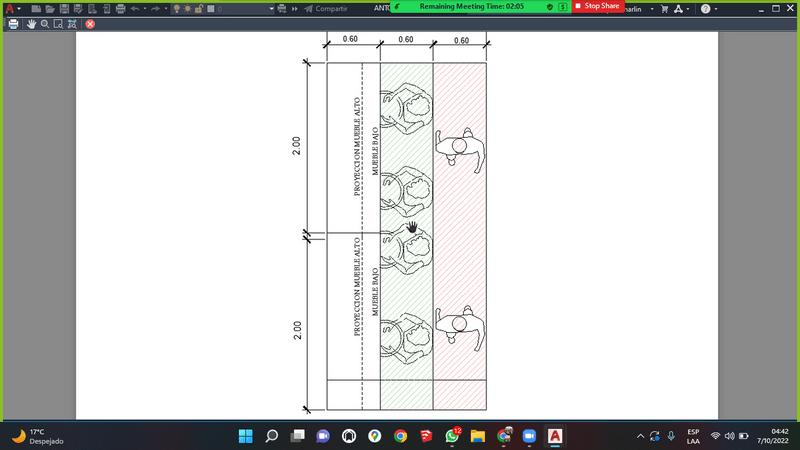Click the Zoom dollar upgrade icon
This screenshot has width=800, height=450.
click(x=562, y=7)
